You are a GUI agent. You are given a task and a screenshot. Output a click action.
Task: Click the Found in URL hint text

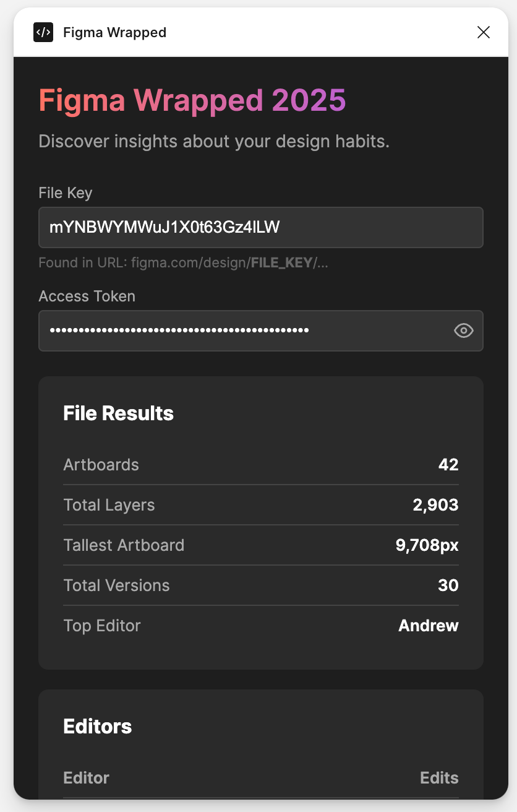coord(183,262)
